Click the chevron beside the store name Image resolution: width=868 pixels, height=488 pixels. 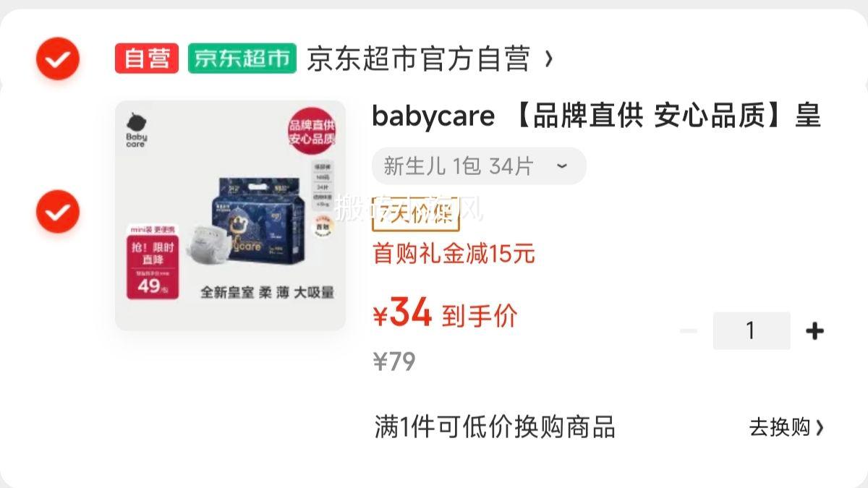coord(548,59)
